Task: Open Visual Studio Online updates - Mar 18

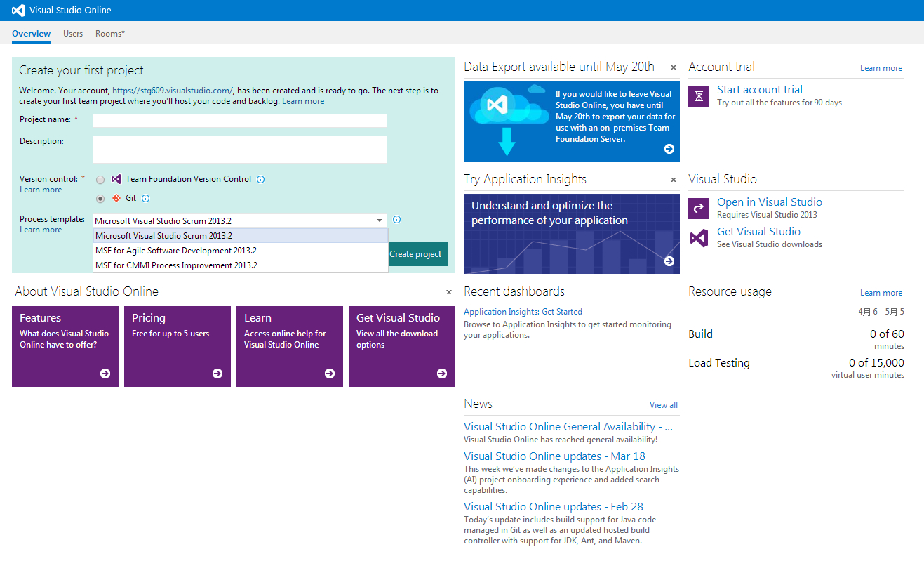Action: click(x=554, y=456)
